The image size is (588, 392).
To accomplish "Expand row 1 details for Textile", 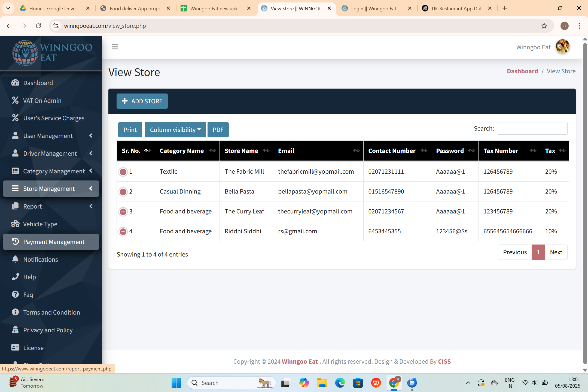I will 123,172.
